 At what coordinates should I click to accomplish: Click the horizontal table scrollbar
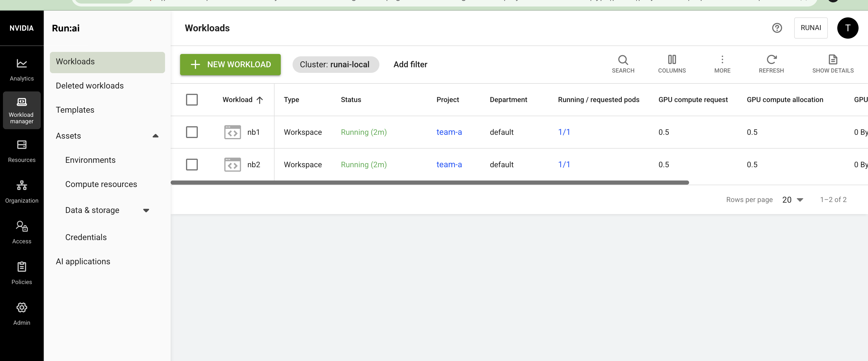[x=430, y=183]
